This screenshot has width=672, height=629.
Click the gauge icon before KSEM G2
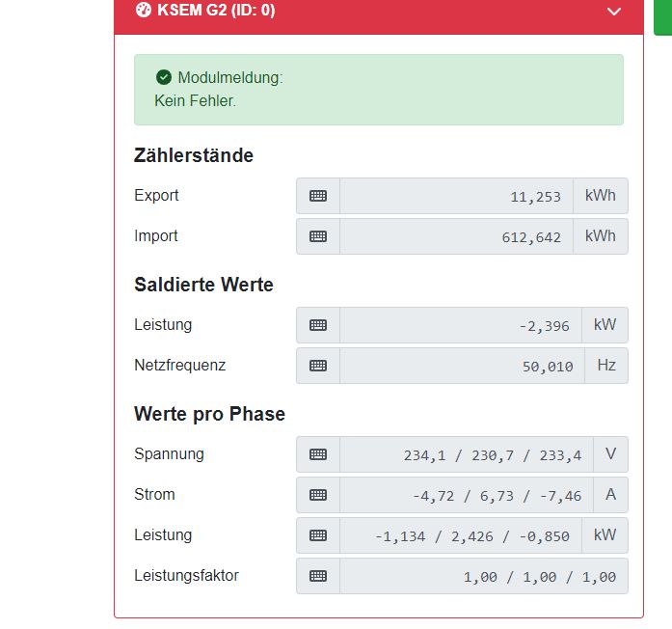[144, 11]
